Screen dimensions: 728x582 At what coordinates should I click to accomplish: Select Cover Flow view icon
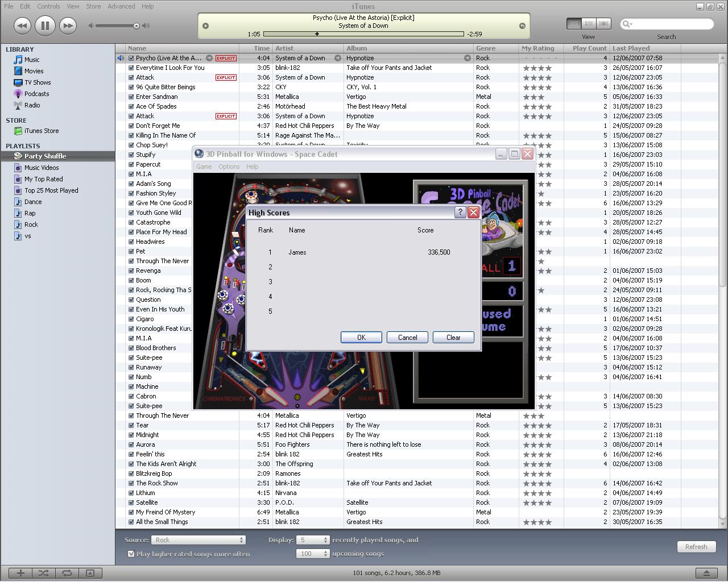pos(603,24)
